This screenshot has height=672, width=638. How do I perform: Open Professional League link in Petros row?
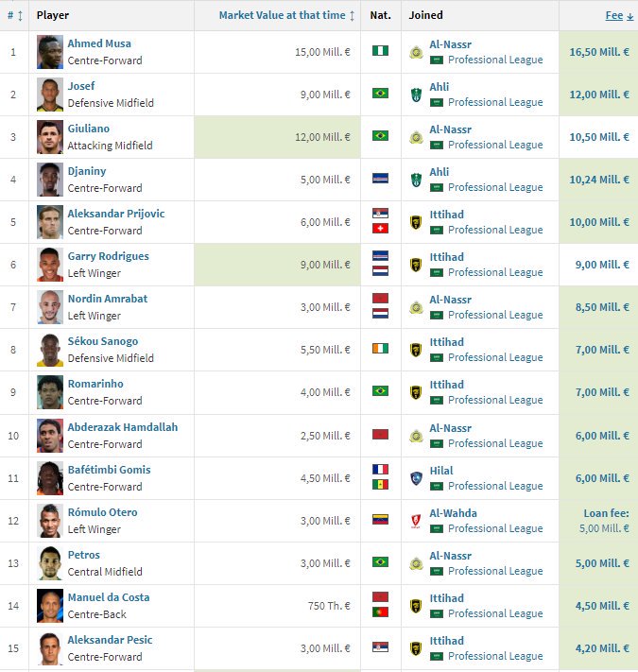pos(495,571)
